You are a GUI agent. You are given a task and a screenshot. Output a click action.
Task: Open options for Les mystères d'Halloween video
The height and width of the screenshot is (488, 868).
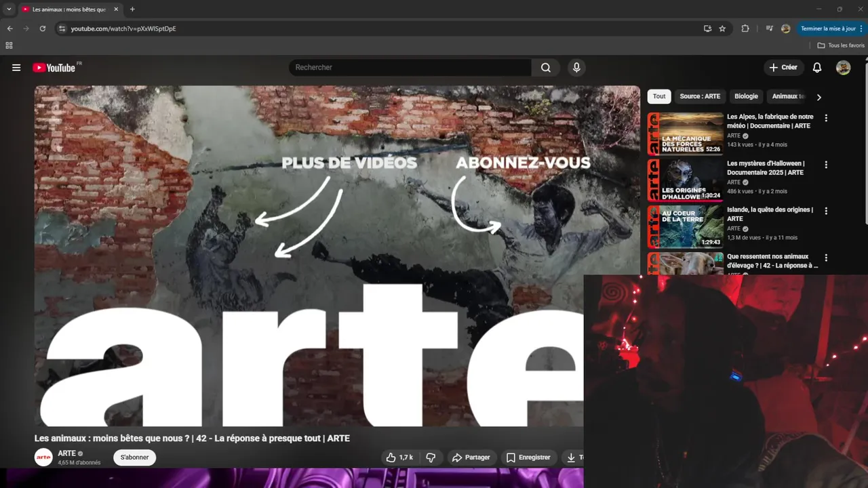[826, 165]
